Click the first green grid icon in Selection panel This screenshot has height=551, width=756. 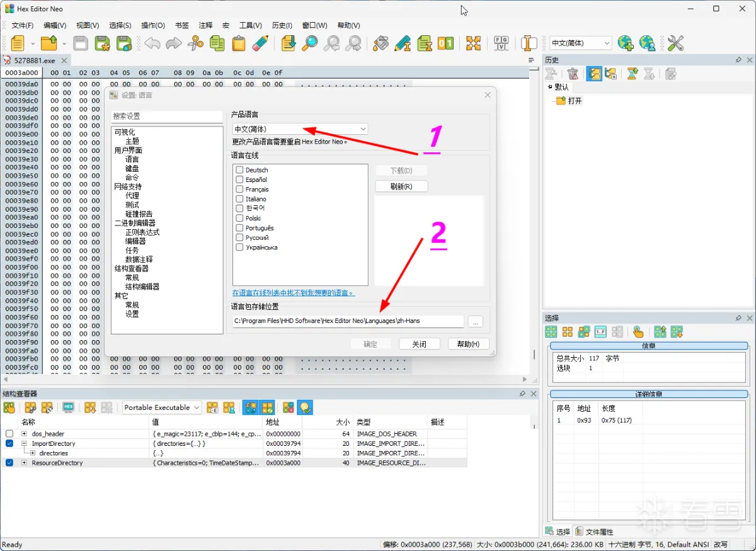551,332
